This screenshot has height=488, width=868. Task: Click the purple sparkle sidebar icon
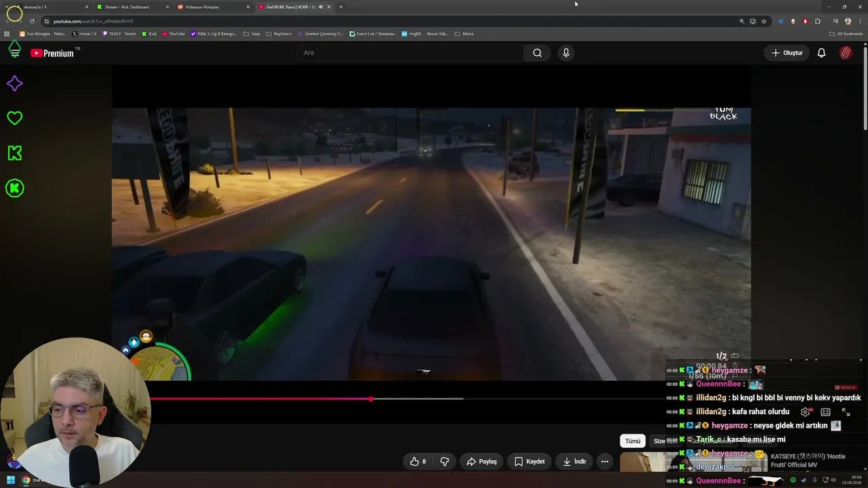coord(14,83)
